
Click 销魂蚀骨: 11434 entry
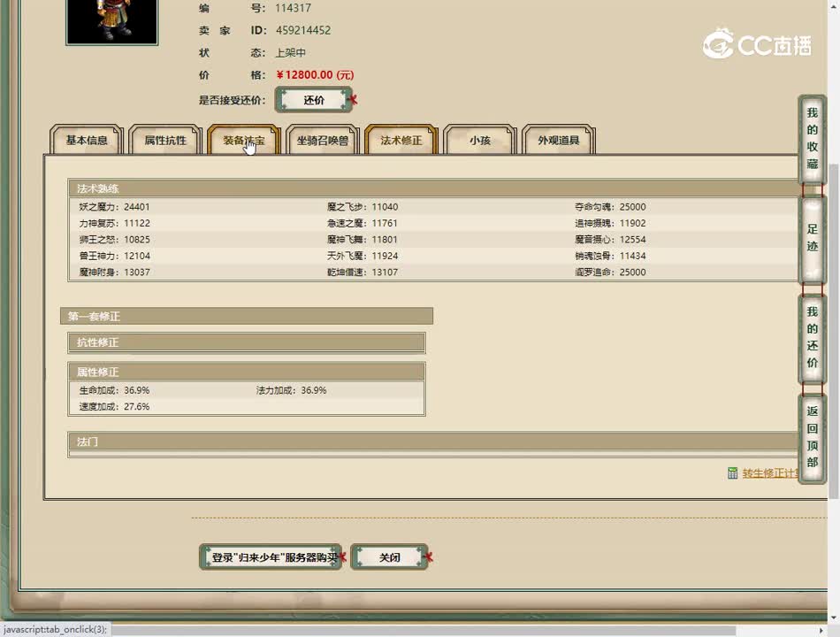point(611,256)
